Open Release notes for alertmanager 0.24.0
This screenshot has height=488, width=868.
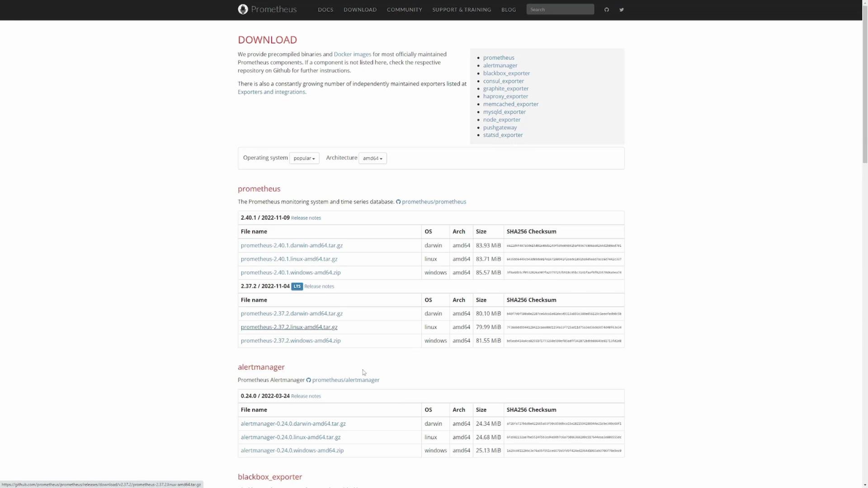point(306,396)
